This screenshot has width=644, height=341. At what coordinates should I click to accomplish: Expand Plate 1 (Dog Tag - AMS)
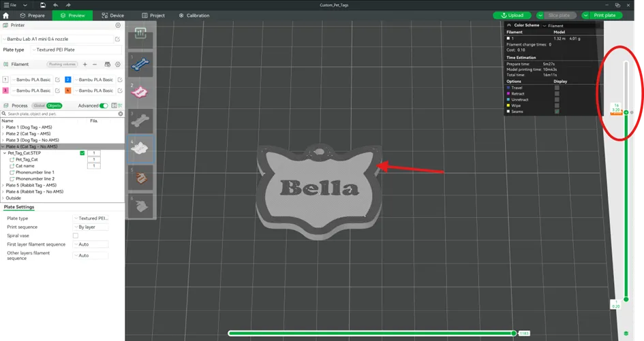[x=3, y=127]
